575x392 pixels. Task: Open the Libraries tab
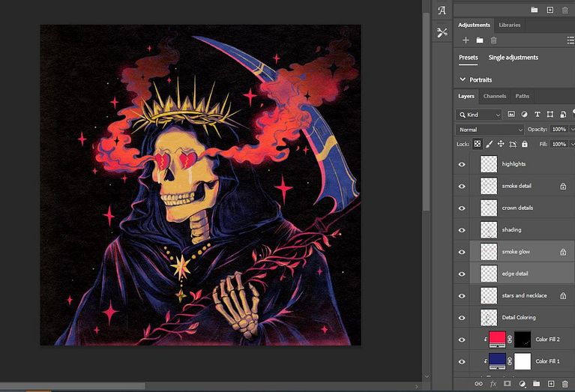point(509,25)
